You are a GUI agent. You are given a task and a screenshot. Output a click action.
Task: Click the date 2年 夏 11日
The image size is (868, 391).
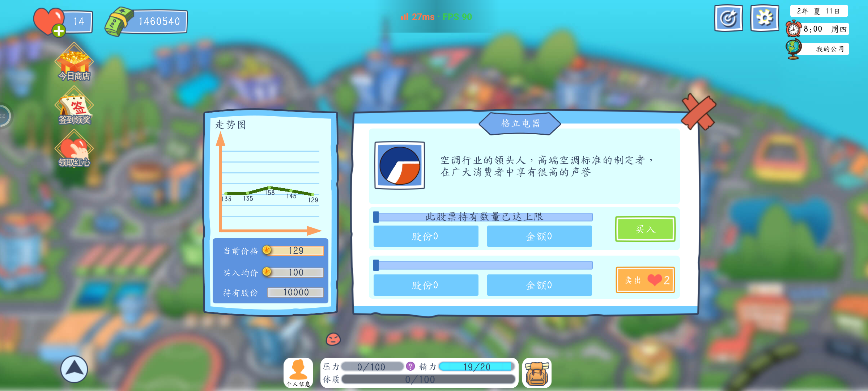[819, 11]
